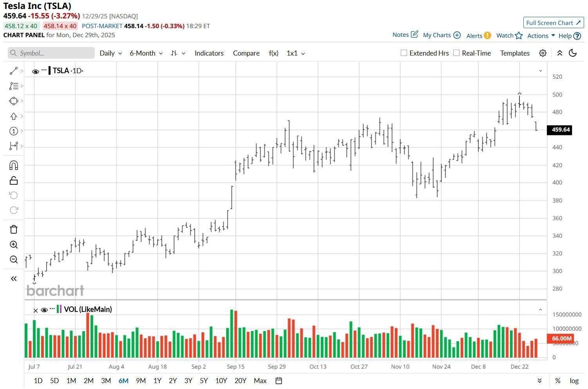The image size is (588, 389).
Task: Expand the bottom bar double chevron
Action: (539, 381)
